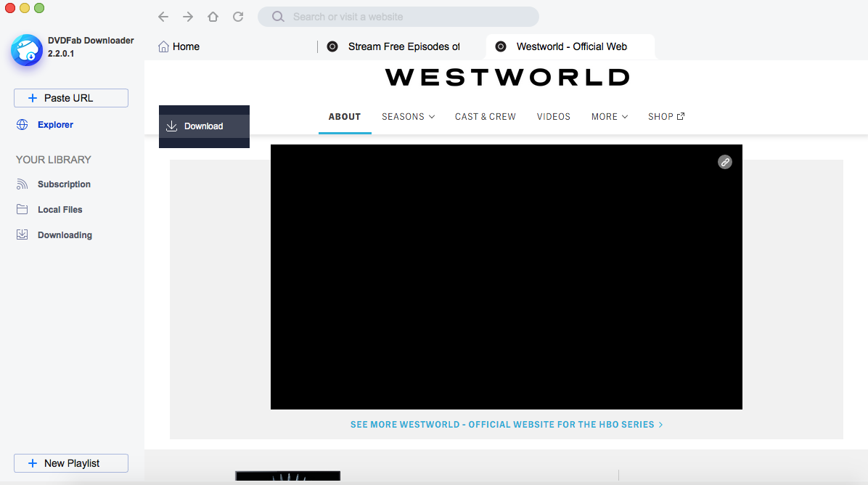Go back with the left arrow icon

pyautogui.click(x=163, y=17)
